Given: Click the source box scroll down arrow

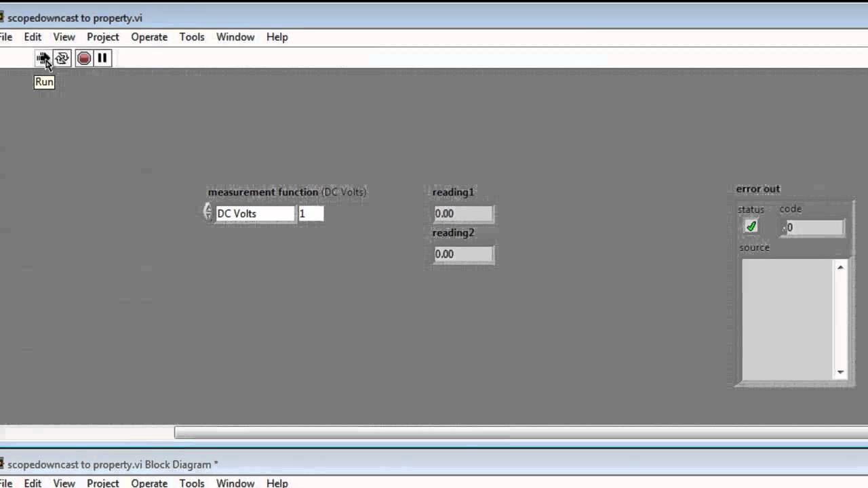Looking at the screenshot, I should click(x=841, y=372).
